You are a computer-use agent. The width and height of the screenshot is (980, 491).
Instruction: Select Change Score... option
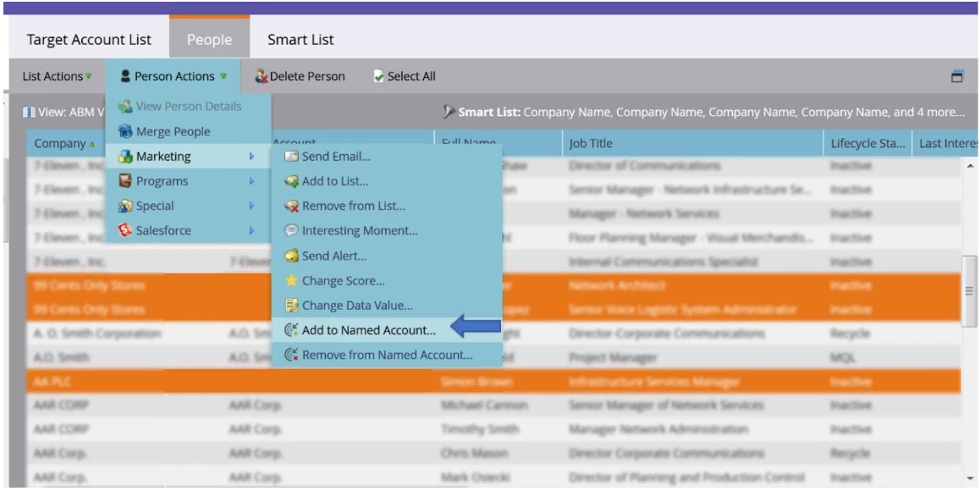tap(387, 281)
